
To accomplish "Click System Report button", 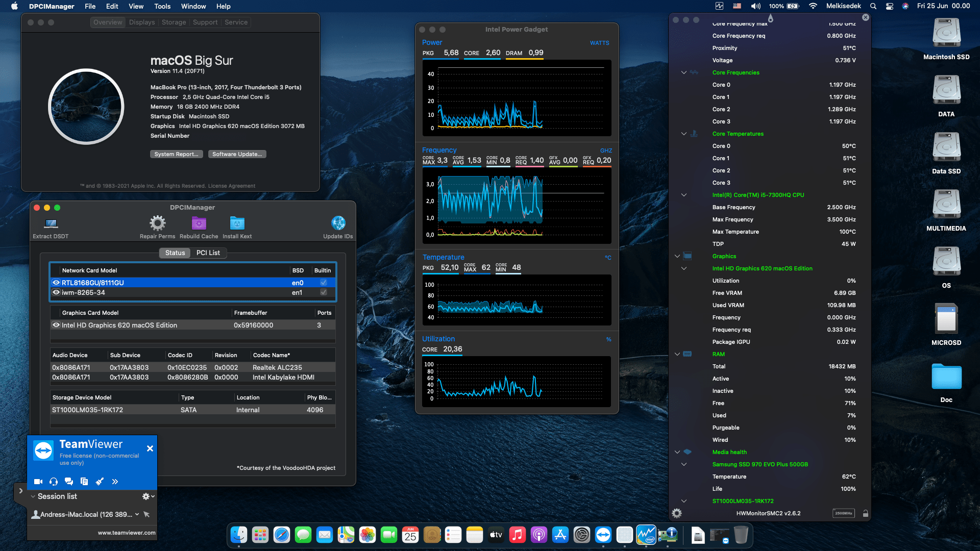I will 177,154.
